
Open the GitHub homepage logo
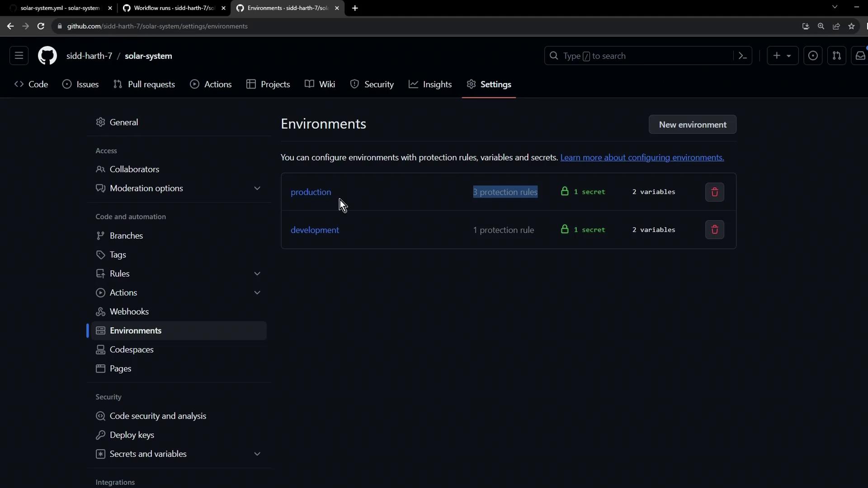(x=47, y=56)
